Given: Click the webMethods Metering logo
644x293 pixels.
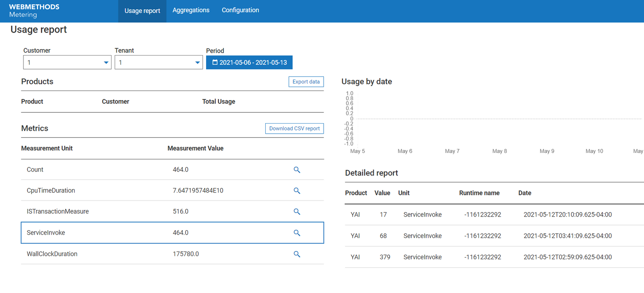Looking at the screenshot, I should click(34, 11).
